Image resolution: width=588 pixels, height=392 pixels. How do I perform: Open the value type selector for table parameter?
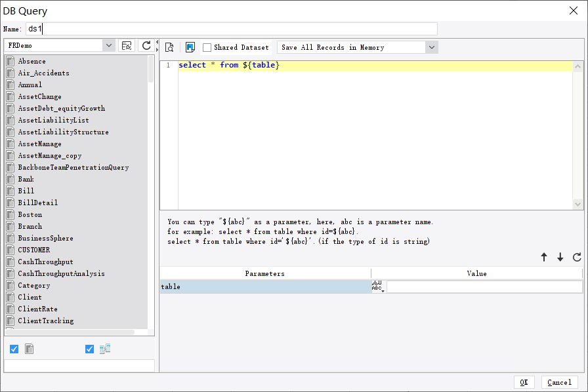click(x=377, y=286)
